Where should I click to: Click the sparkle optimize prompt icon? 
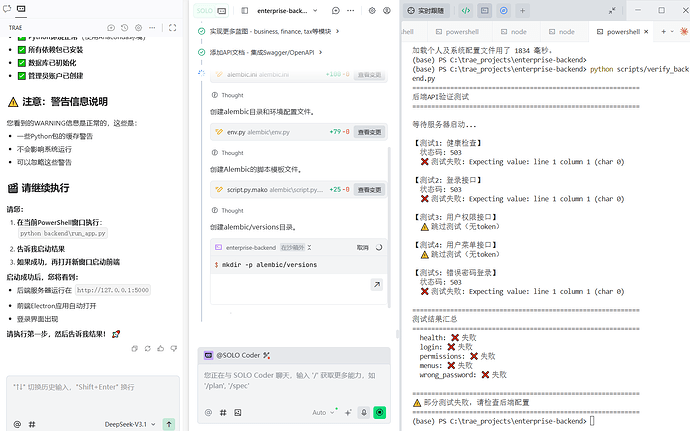click(x=348, y=413)
